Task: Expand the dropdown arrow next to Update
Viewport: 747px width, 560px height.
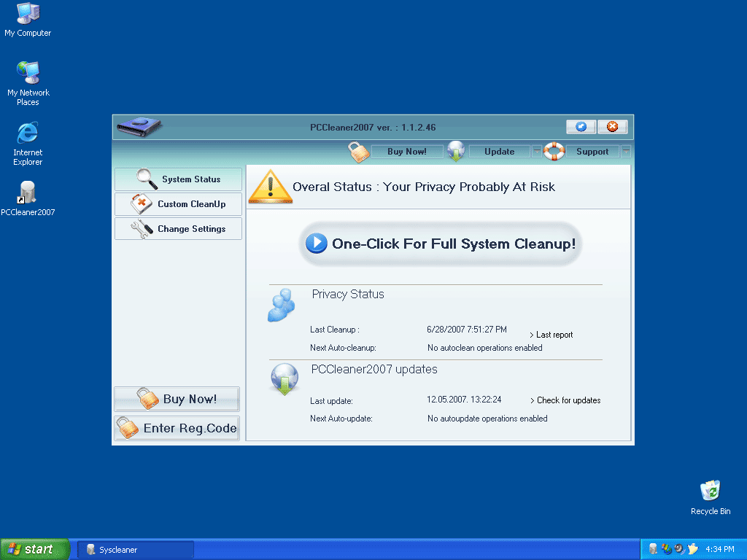Action: pyautogui.click(x=536, y=152)
